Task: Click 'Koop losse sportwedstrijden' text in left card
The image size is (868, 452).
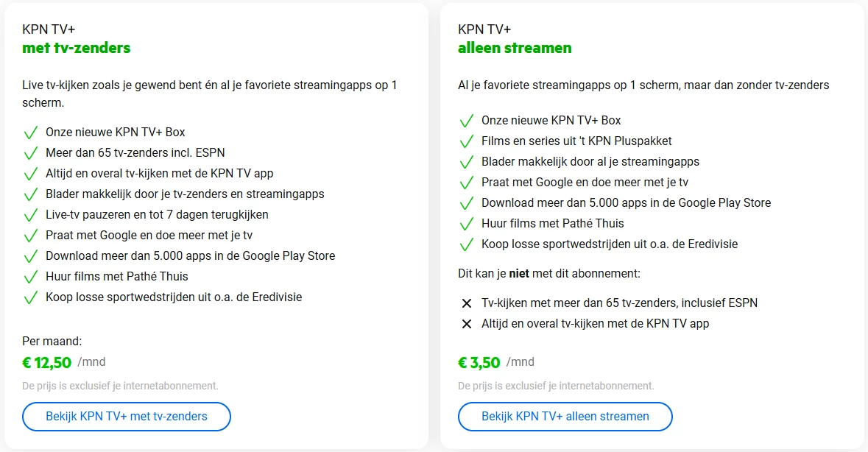Action: (174, 297)
